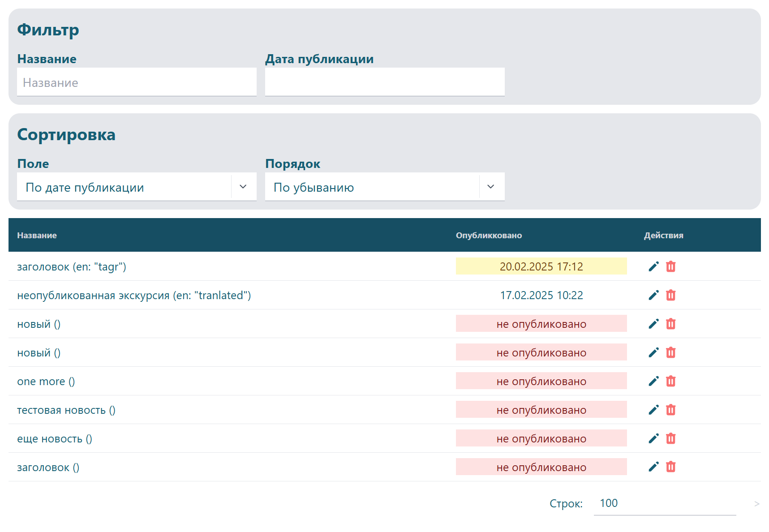Edit the 'неопубликованная экскурсия' entry

(653, 295)
